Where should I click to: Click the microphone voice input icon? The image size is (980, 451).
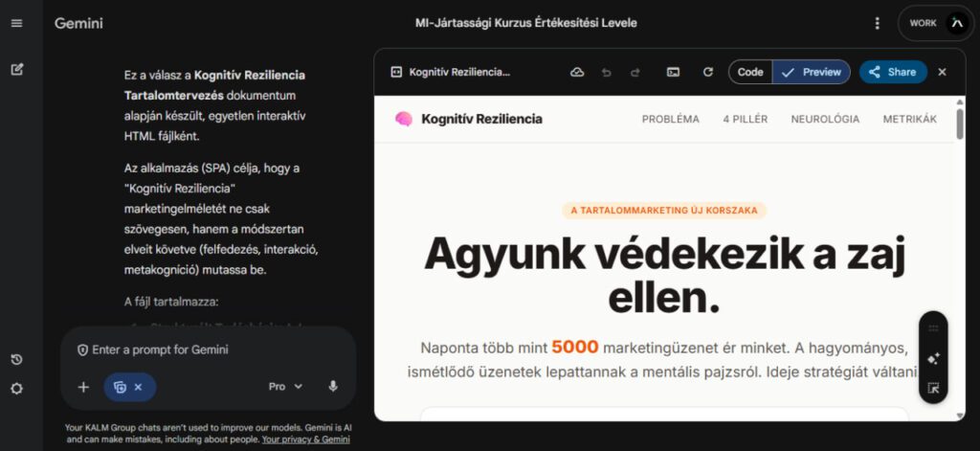tap(333, 386)
